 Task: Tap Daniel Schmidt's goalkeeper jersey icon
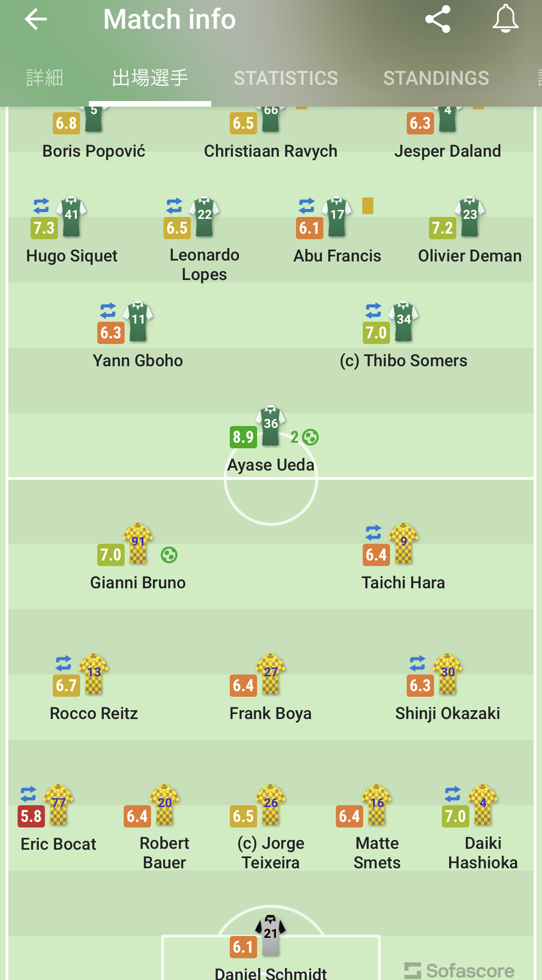tap(271, 935)
